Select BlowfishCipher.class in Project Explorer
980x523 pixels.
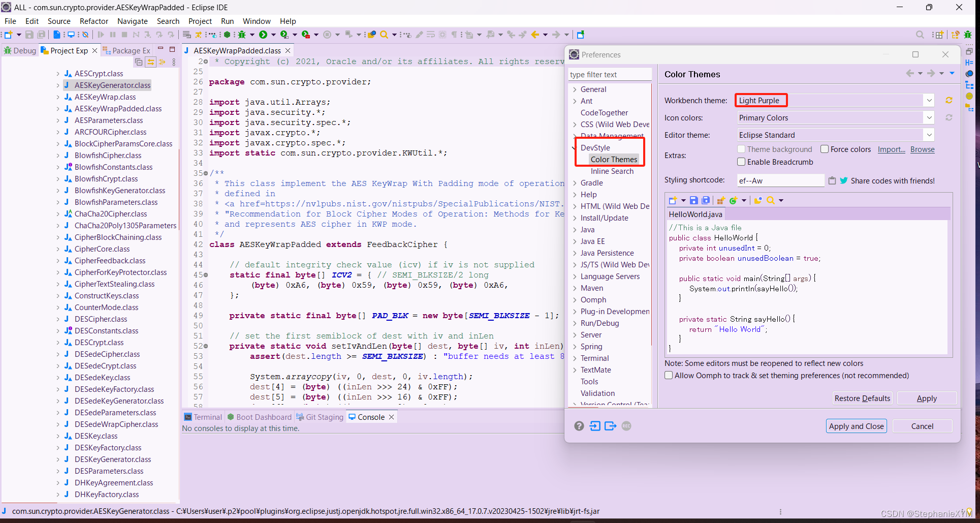click(108, 156)
